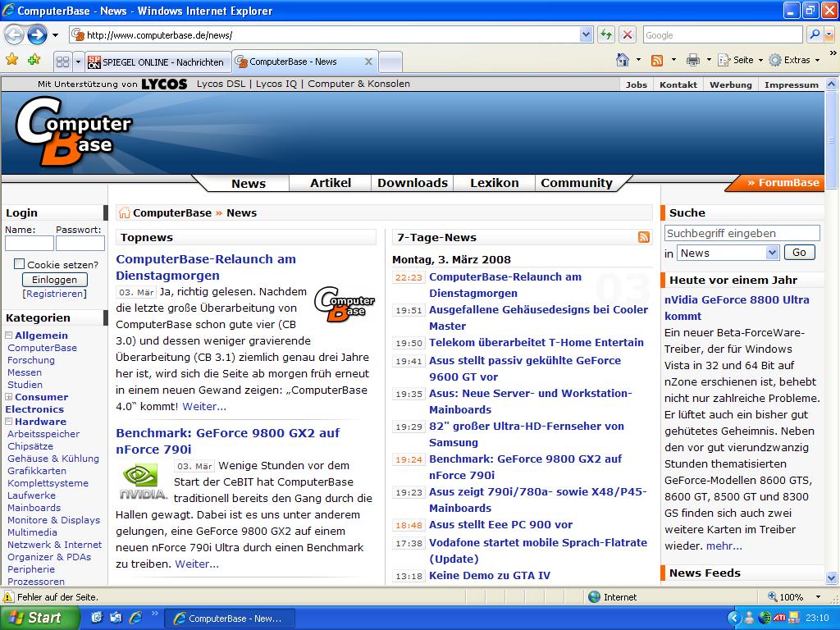Stop loading with the red X icon

click(628, 35)
